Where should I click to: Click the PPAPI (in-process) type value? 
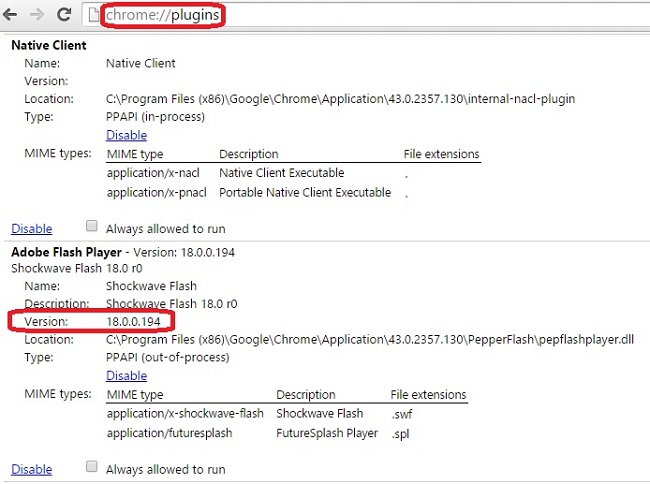coord(155,117)
